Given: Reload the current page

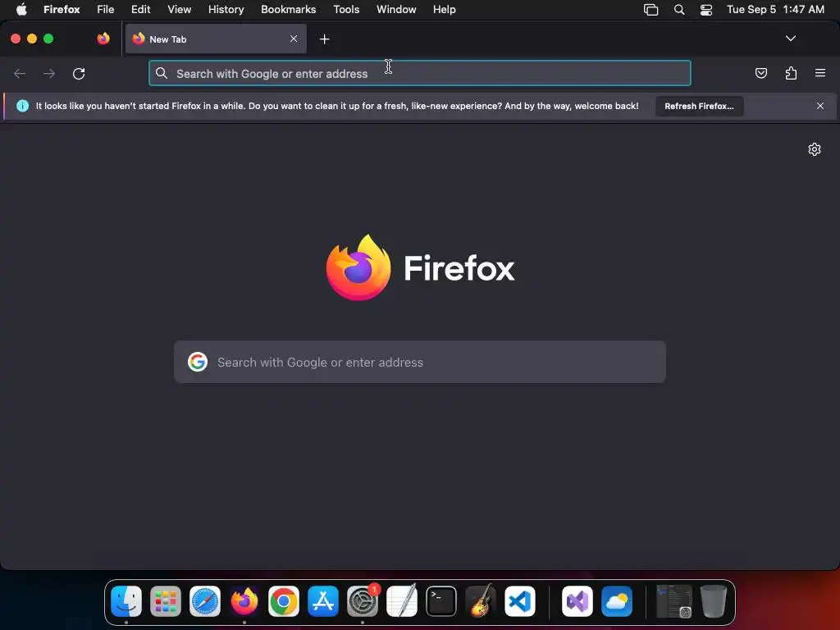Looking at the screenshot, I should (x=79, y=73).
